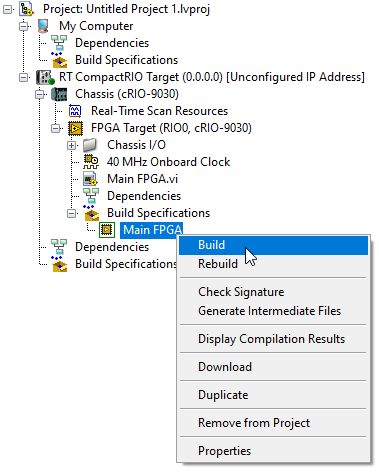This screenshot has width=379, height=472.
Task: Click the My Computer monitor icon
Action: pyautogui.click(x=43, y=26)
